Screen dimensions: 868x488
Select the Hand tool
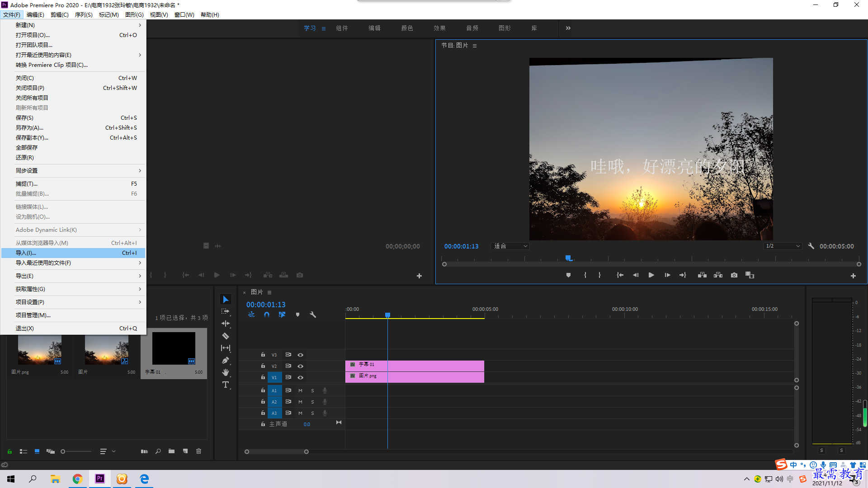[226, 372]
